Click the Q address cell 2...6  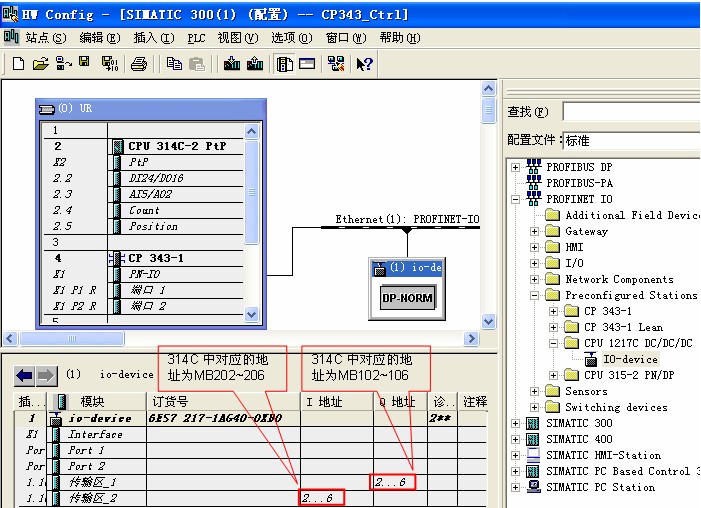pyautogui.click(x=393, y=482)
